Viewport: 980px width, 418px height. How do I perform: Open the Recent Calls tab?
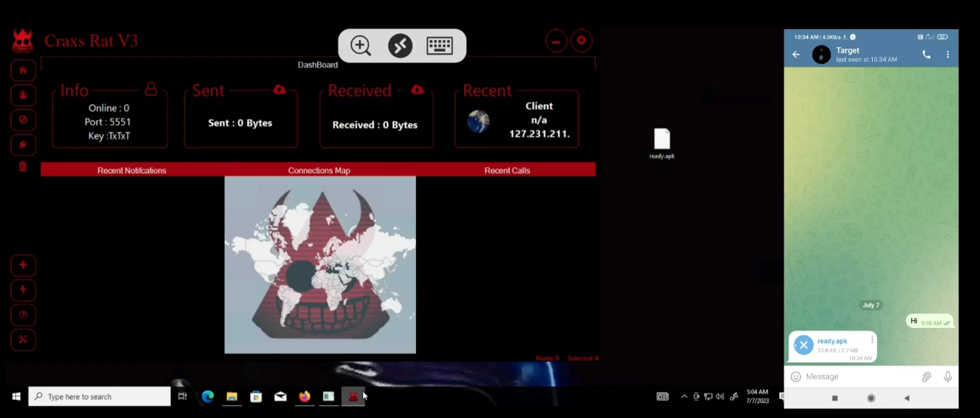(507, 171)
